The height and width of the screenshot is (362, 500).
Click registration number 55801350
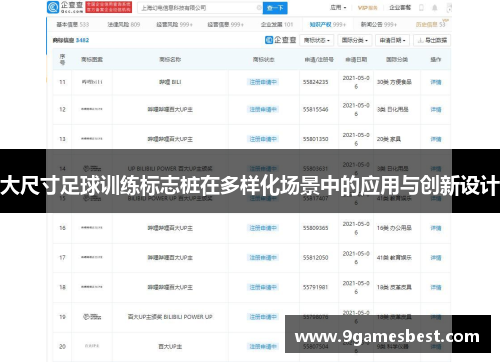point(315,139)
